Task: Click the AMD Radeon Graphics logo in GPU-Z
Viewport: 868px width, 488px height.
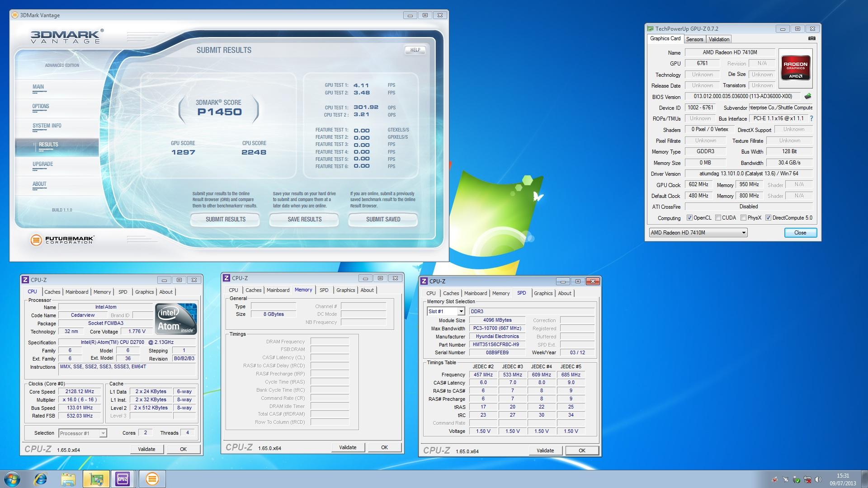Action: point(796,68)
